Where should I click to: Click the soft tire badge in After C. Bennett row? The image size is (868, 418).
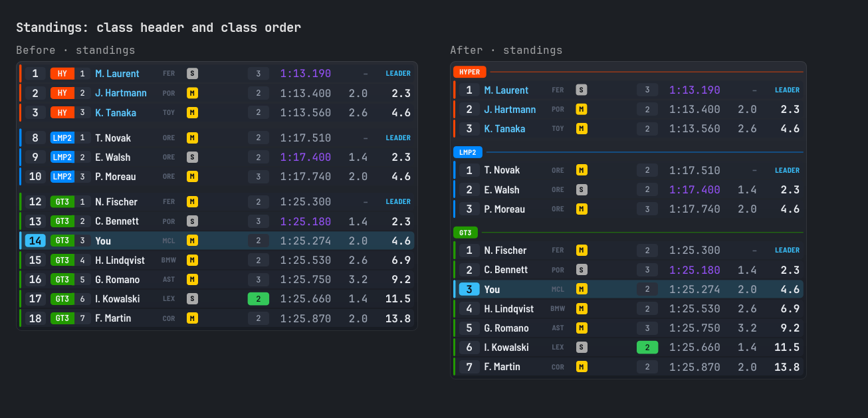click(581, 270)
